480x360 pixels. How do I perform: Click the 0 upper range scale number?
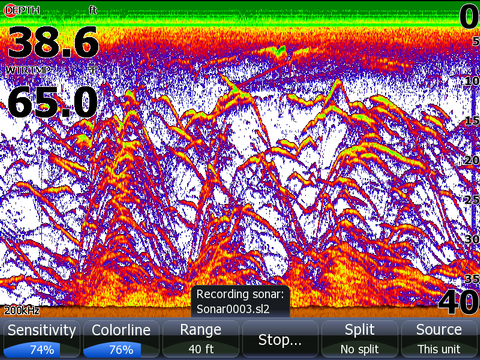469,17
